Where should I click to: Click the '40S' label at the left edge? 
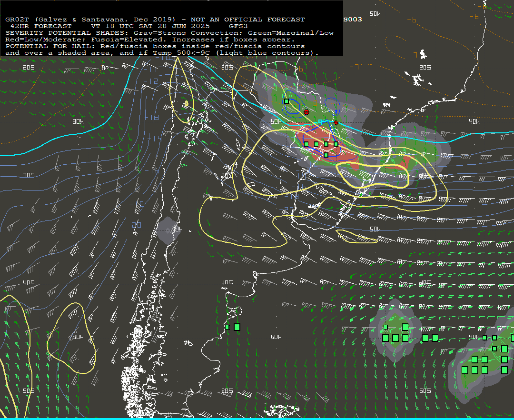(x=29, y=283)
